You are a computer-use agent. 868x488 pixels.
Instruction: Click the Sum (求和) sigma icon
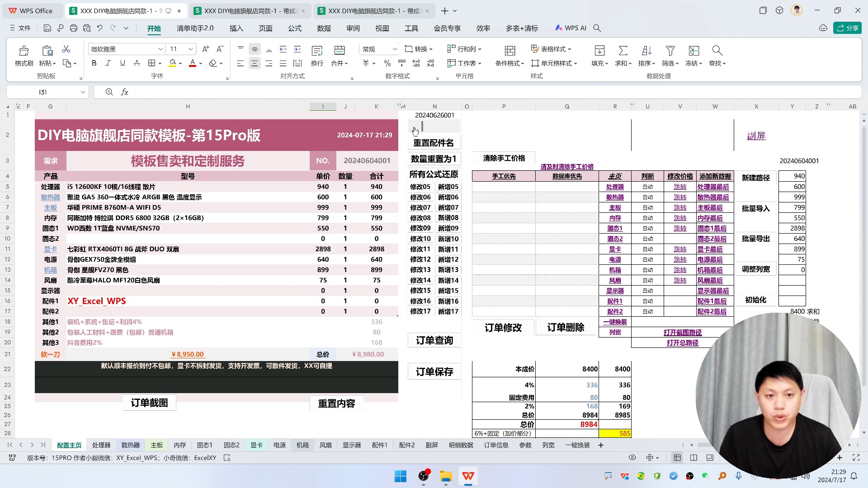pos(623,51)
